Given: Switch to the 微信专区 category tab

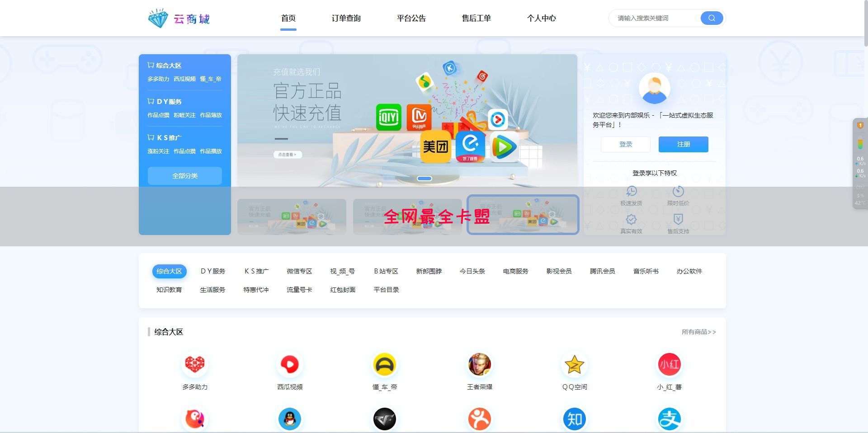Looking at the screenshot, I should [x=299, y=271].
